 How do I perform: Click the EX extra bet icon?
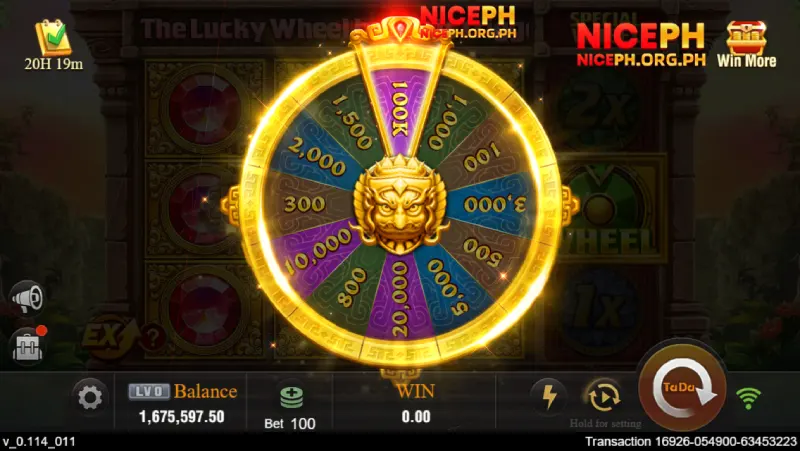click(106, 336)
